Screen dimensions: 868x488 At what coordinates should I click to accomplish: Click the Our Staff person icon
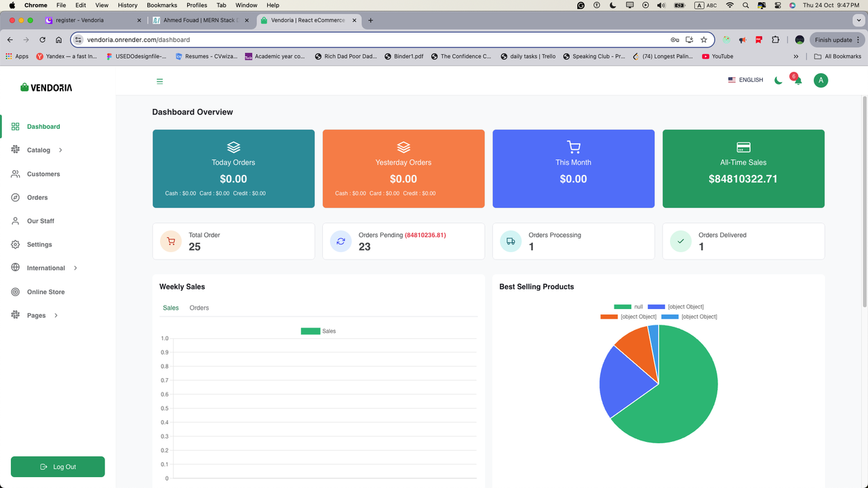15,221
